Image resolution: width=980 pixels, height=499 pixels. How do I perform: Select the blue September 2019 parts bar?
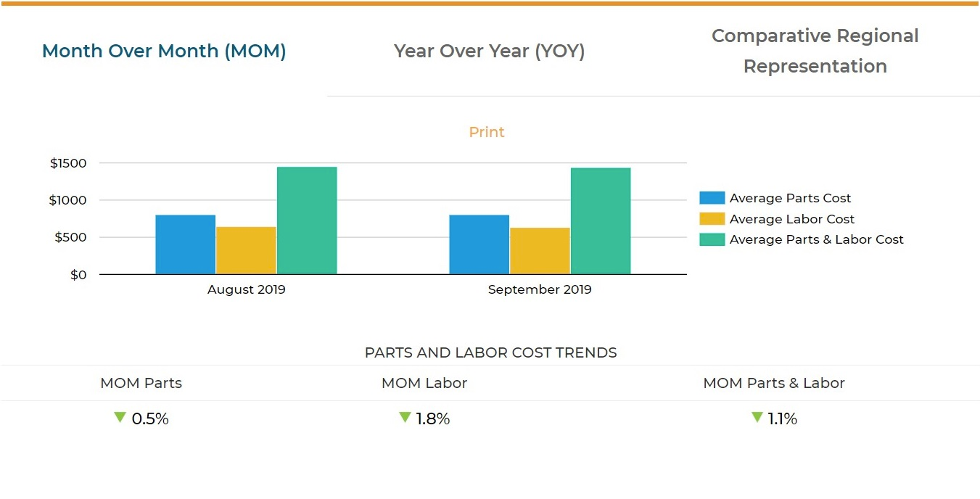tap(479, 244)
